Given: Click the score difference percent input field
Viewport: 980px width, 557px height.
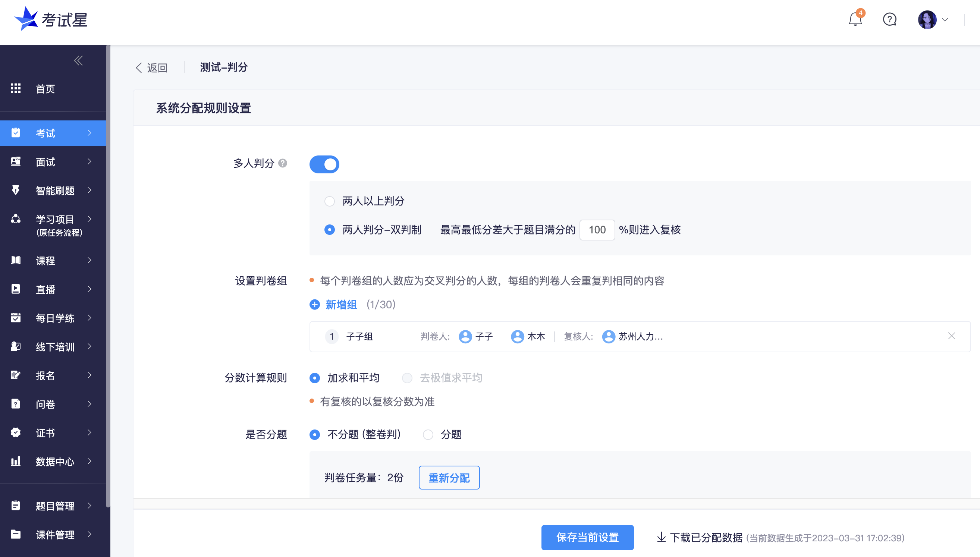Looking at the screenshot, I should (x=597, y=230).
